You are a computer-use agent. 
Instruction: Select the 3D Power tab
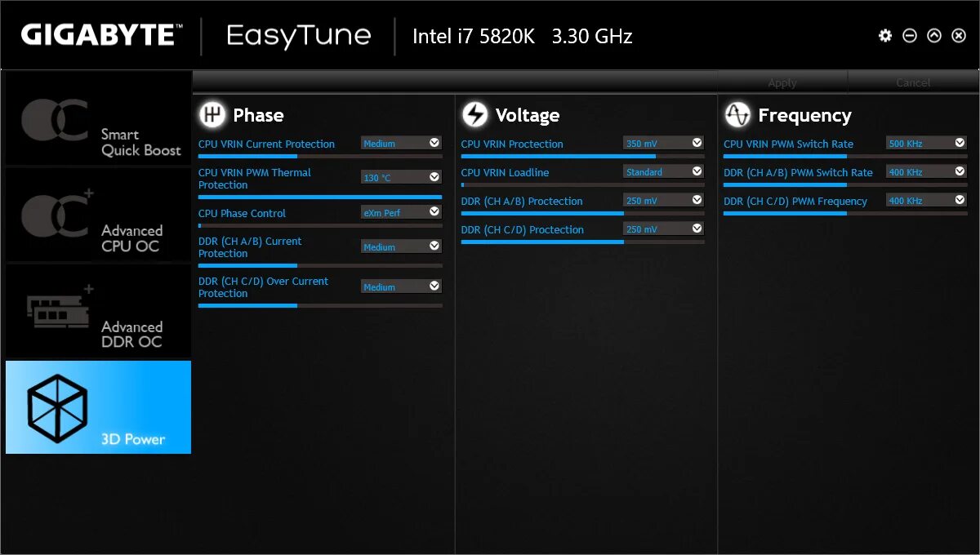pyautogui.click(x=98, y=407)
